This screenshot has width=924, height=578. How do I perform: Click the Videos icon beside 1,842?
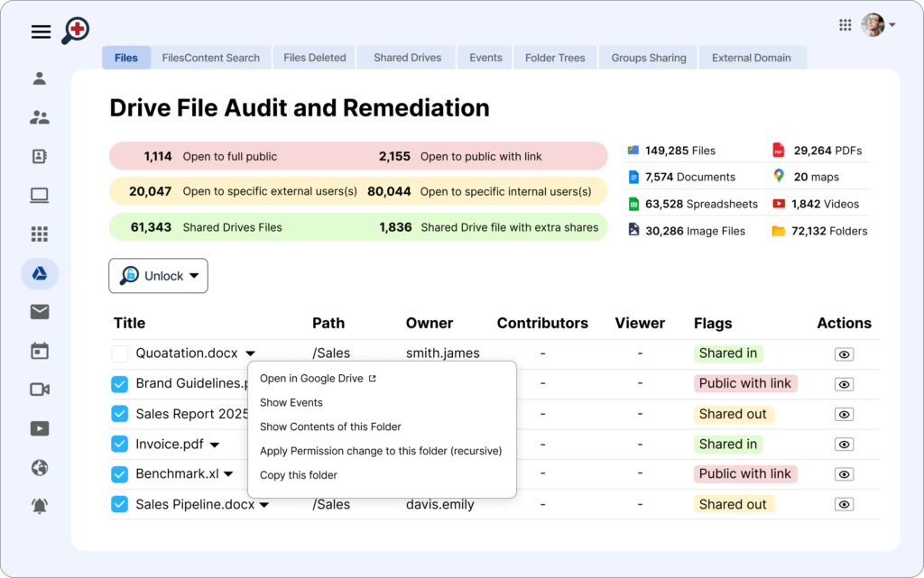(x=779, y=204)
